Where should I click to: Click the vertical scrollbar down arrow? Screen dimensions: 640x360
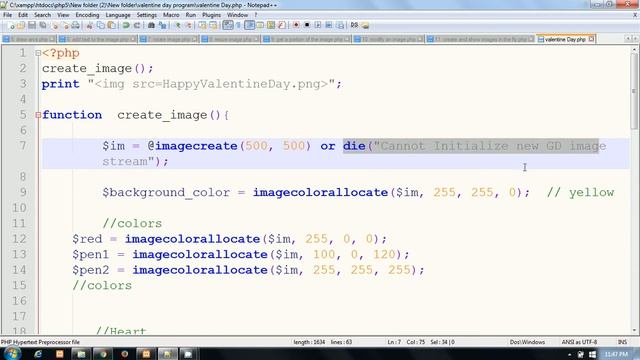tap(634, 330)
